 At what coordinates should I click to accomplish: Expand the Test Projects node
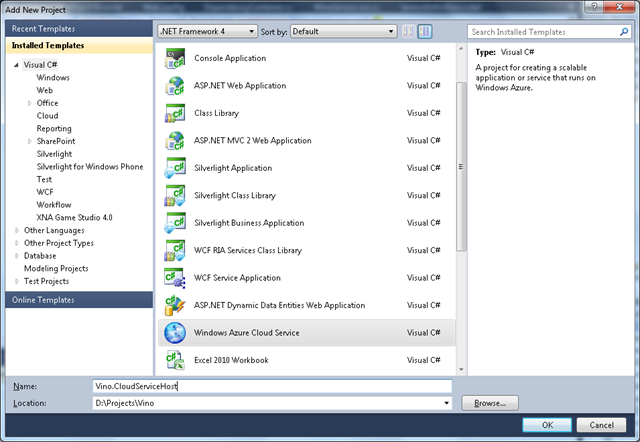point(17,281)
